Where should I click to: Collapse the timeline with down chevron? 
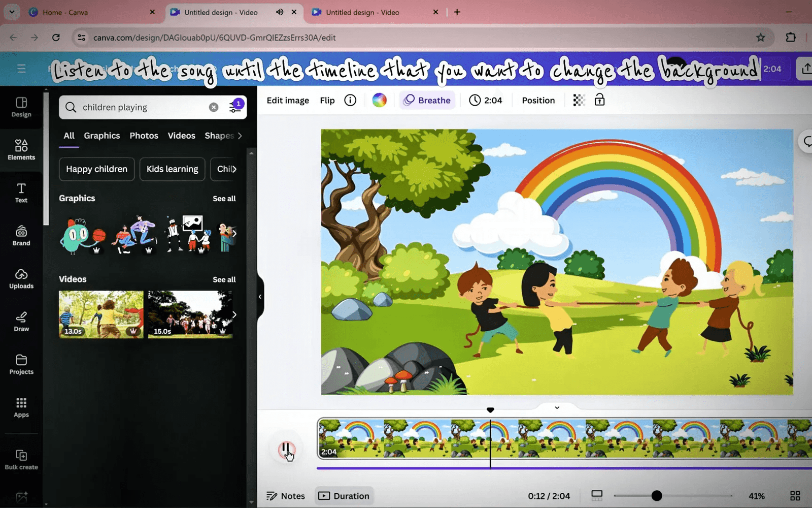[x=557, y=407]
